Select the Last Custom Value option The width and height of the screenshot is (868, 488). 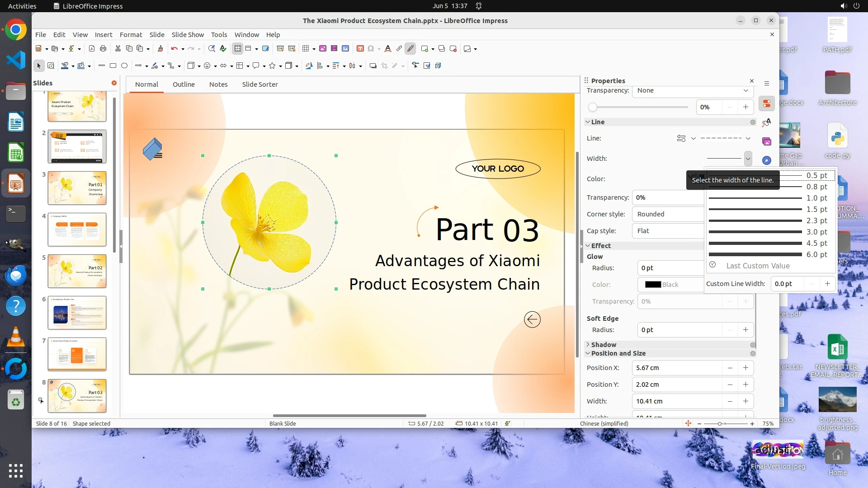(758, 266)
